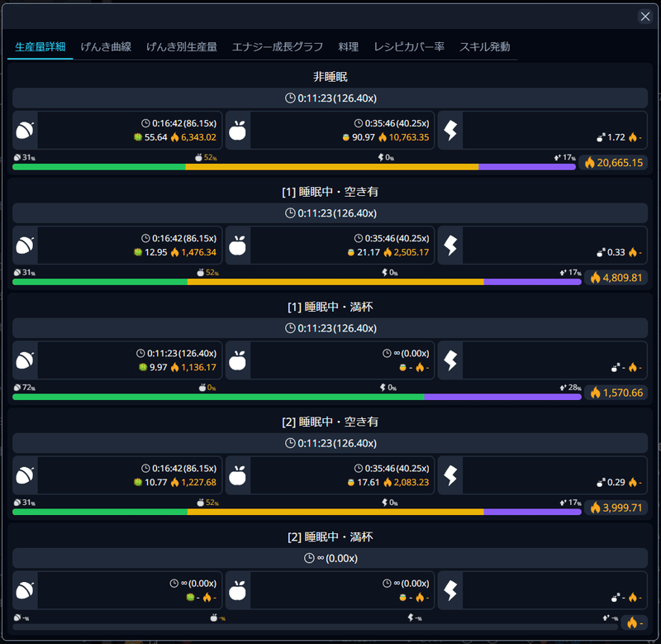Viewport: 661px width, 644px height.
Task: Click apple icon in [2] 睡眠中・空き有
Action: pos(237,475)
